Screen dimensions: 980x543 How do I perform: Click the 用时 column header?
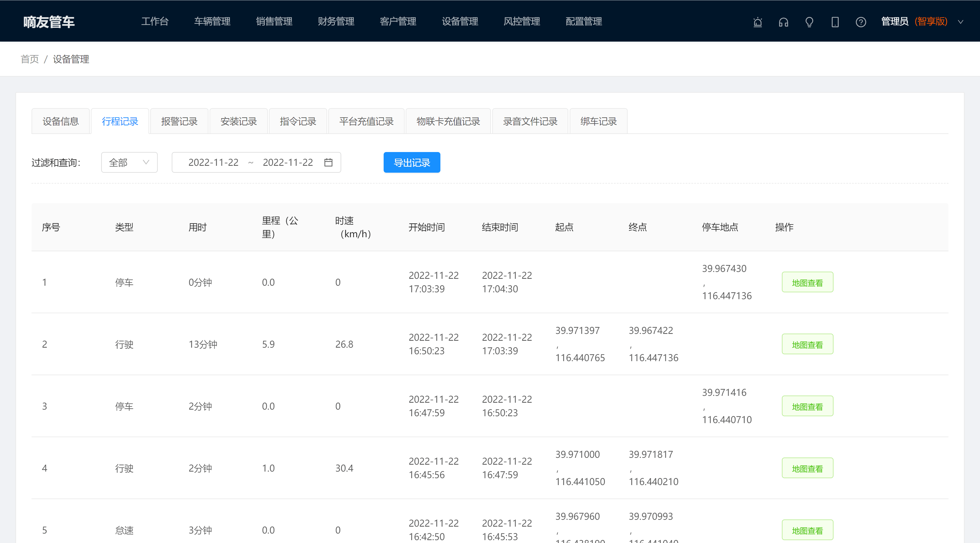pyautogui.click(x=198, y=227)
